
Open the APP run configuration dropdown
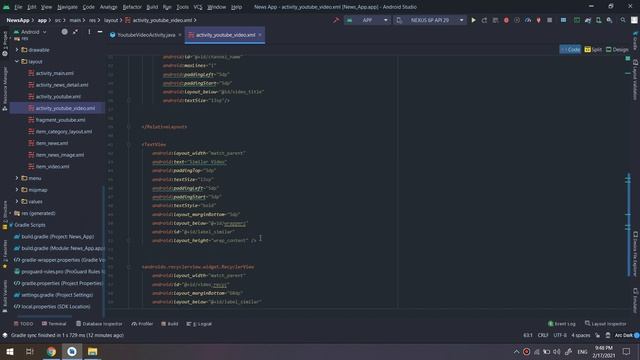click(367, 20)
